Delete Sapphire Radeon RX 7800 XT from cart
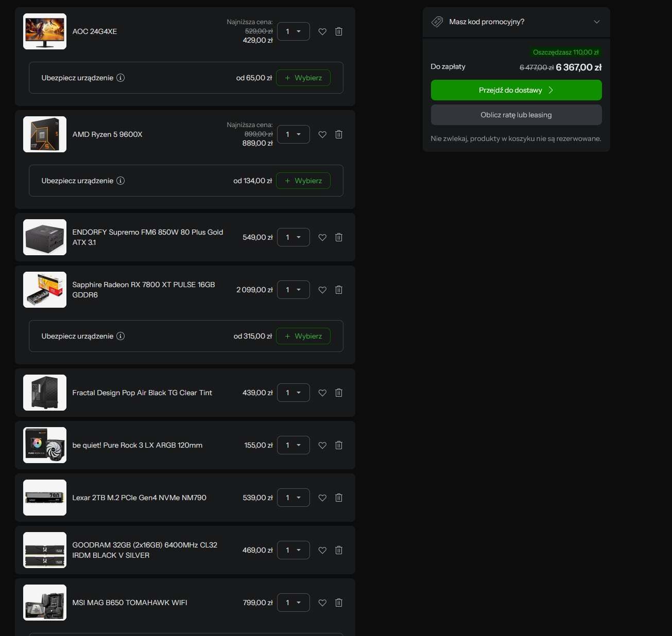Screen dimensions: 672x636 339,290
